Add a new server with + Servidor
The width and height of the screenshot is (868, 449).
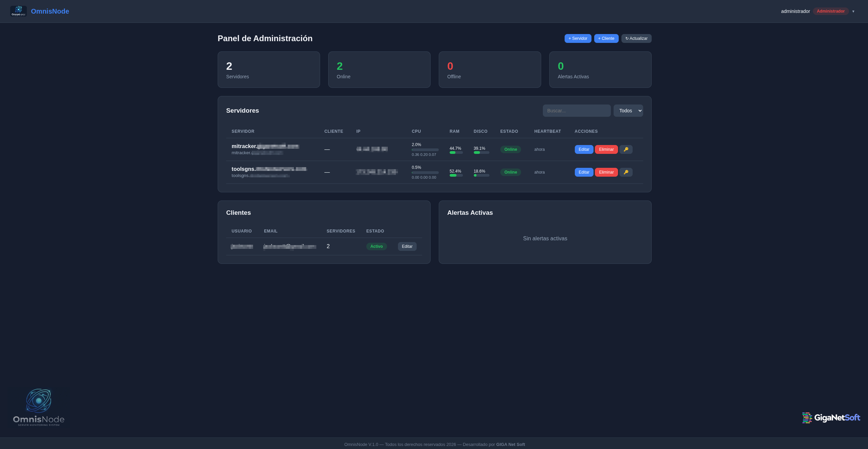tap(578, 38)
